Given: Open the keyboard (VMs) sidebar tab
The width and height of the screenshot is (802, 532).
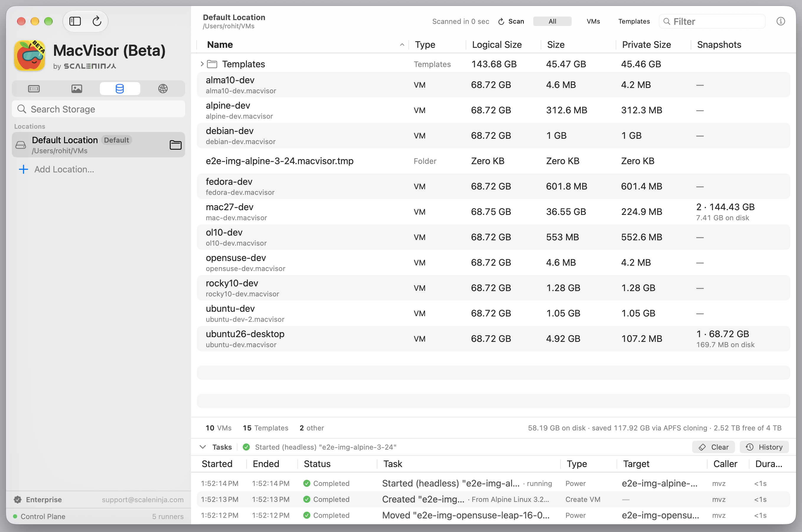Looking at the screenshot, I should 34,89.
